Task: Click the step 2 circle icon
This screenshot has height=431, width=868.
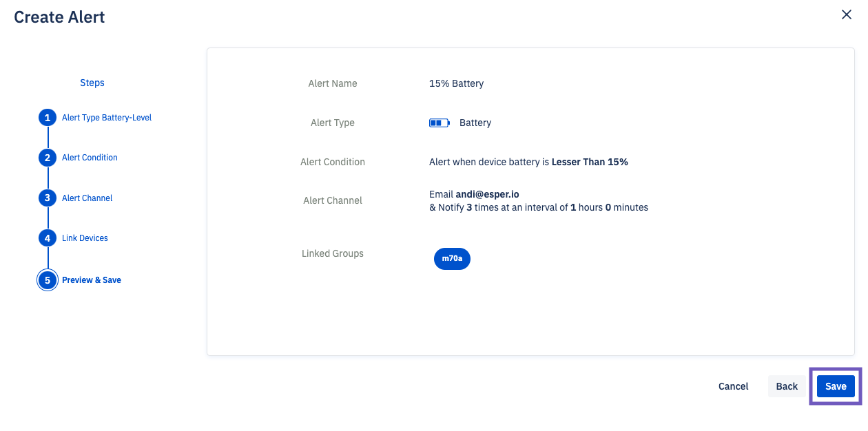Action: click(x=48, y=158)
